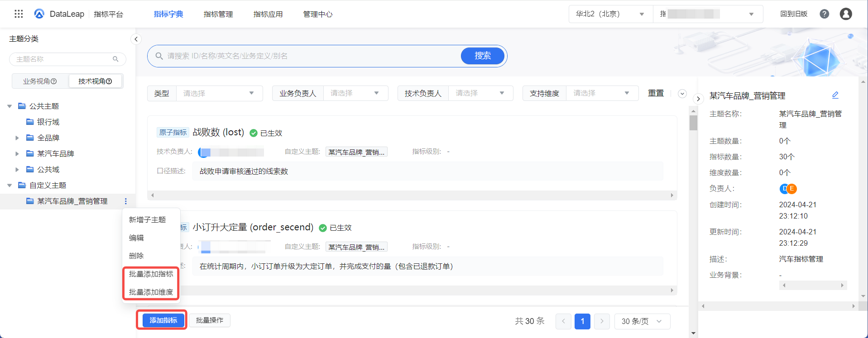The height and width of the screenshot is (338, 868).
Task: Click the 负责人 avatar icons
Action: tap(788, 189)
